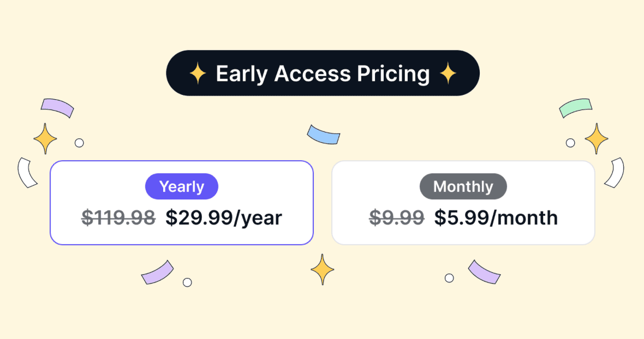
Task: Click the purple confetti below the Yearly card
Action: pos(157,272)
